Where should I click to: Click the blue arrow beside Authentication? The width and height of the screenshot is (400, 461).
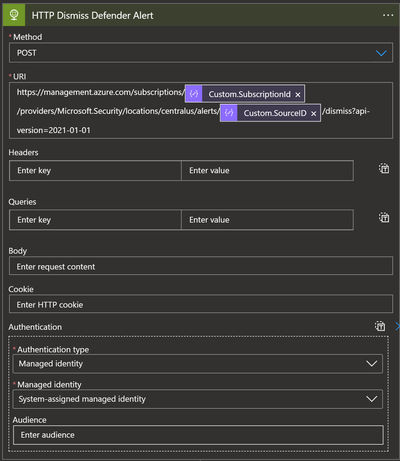point(397,326)
